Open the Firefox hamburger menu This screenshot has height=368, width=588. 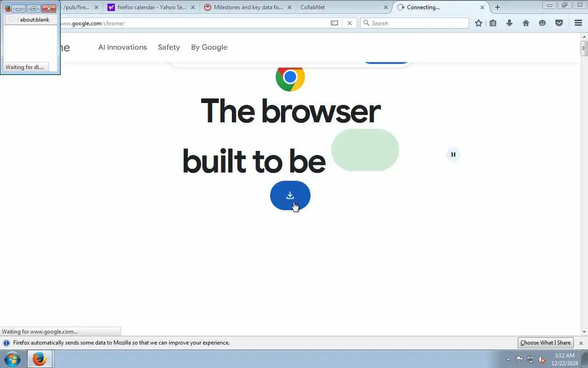pos(578,23)
